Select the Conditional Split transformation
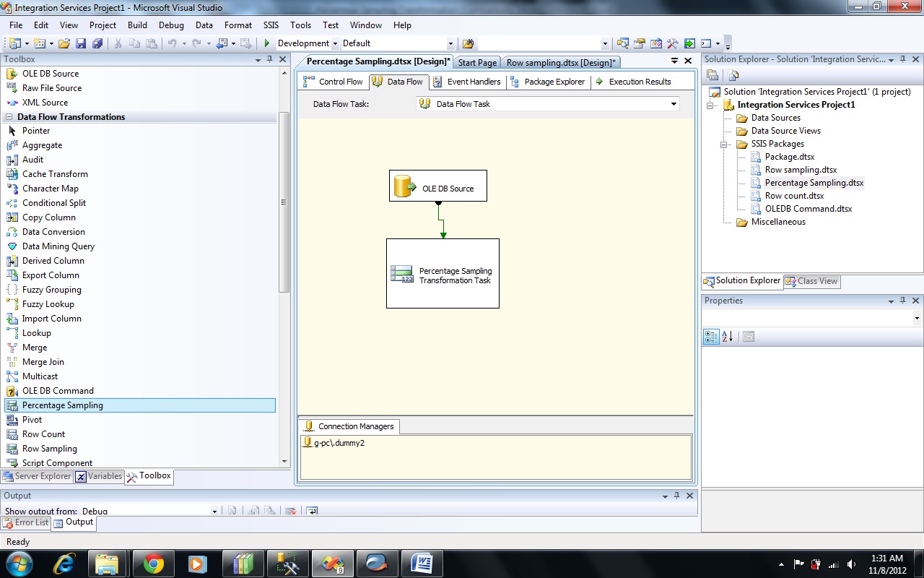Screen dimensions: 924x578 (x=53, y=203)
